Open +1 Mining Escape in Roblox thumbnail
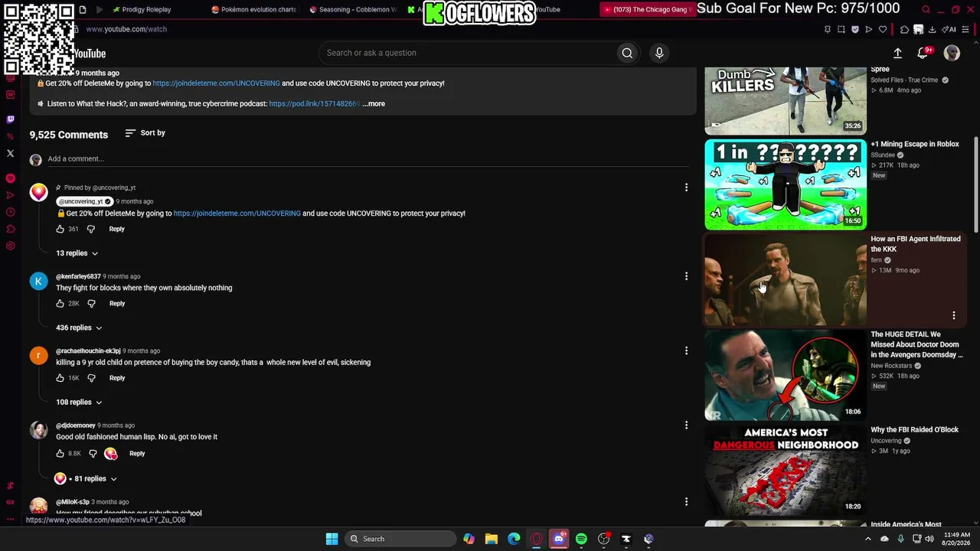This screenshot has width=980, height=551. pos(786,184)
